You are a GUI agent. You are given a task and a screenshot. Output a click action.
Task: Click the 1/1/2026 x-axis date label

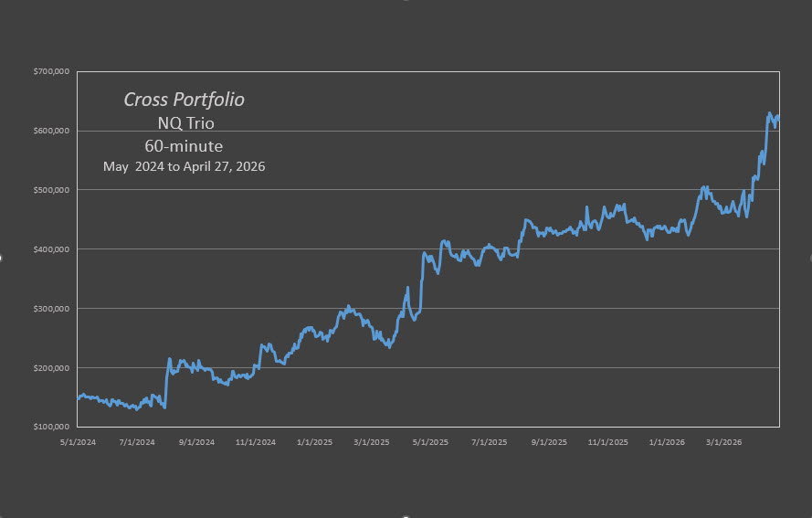[666, 442]
